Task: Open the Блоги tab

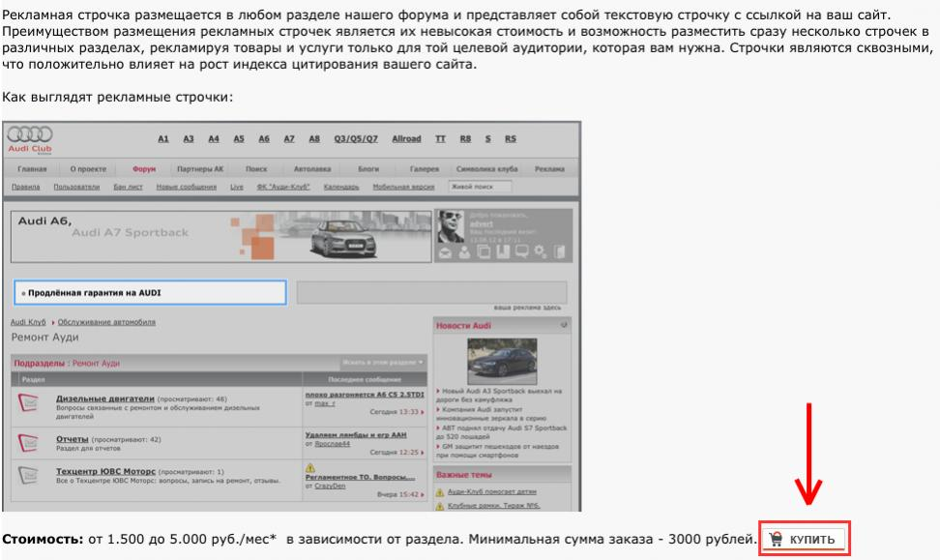Action: (x=368, y=169)
